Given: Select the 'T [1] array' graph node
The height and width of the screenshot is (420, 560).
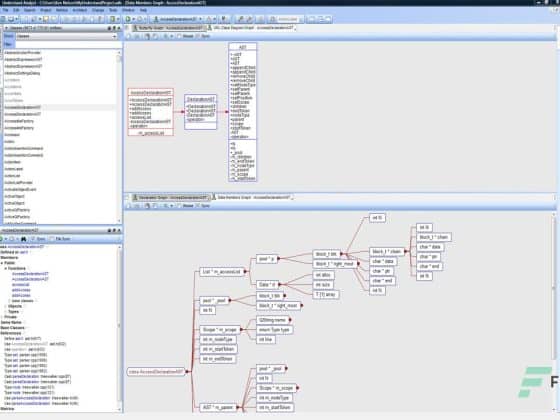Looking at the screenshot, I should (x=326, y=295).
